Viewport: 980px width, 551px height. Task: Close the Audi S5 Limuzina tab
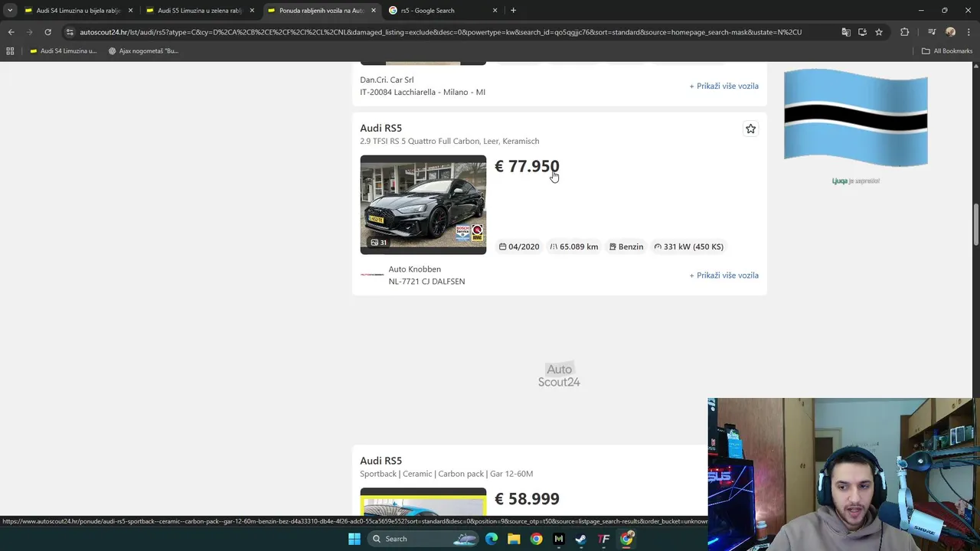click(x=252, y=11)
